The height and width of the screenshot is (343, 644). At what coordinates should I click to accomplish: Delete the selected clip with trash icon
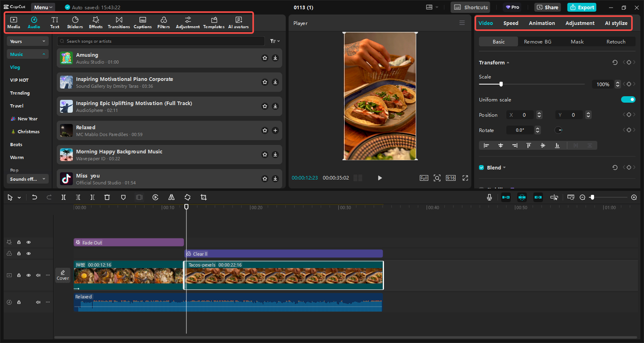(107, 197)
